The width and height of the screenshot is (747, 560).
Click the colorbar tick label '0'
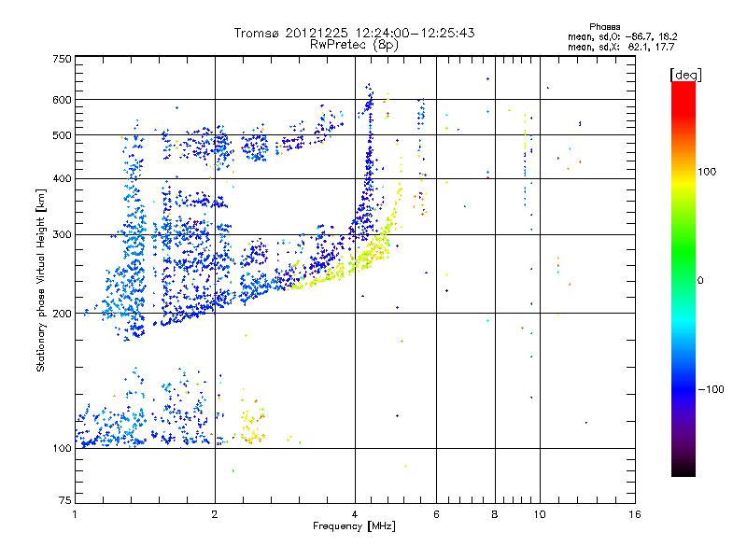pyautogui.click(x=700, y=281)
